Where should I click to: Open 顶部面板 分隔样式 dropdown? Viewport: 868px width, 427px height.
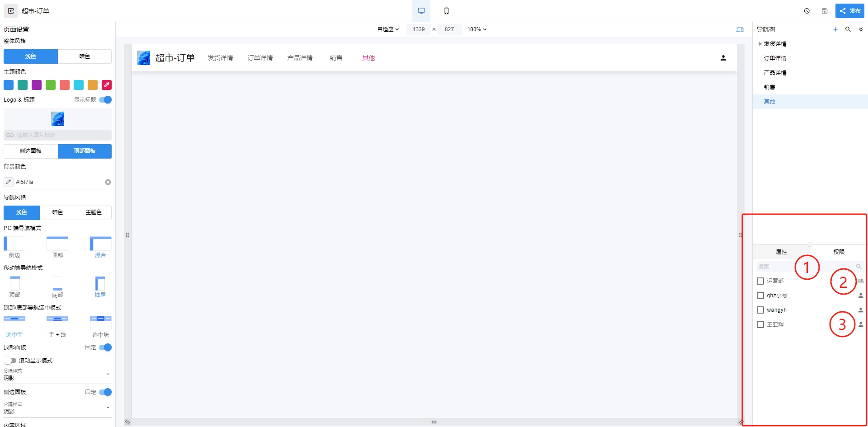coord(57,375)
